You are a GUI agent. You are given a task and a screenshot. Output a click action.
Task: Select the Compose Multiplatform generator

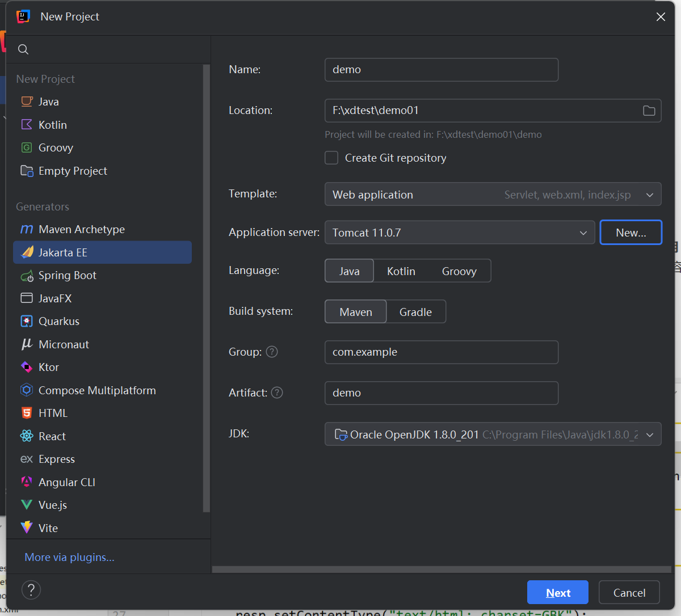[x=102, y=390]
